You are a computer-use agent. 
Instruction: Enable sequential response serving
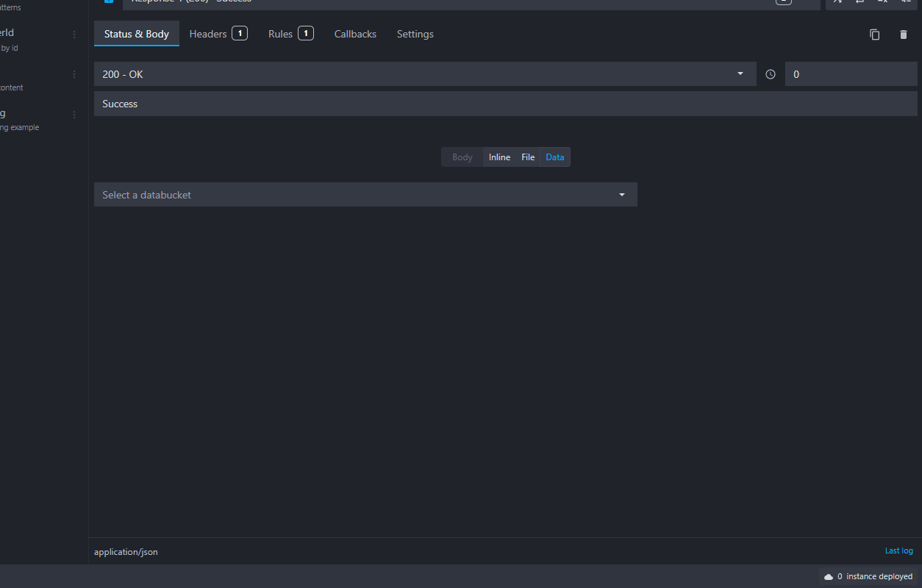pyautogui.click(x=860, y=2)
